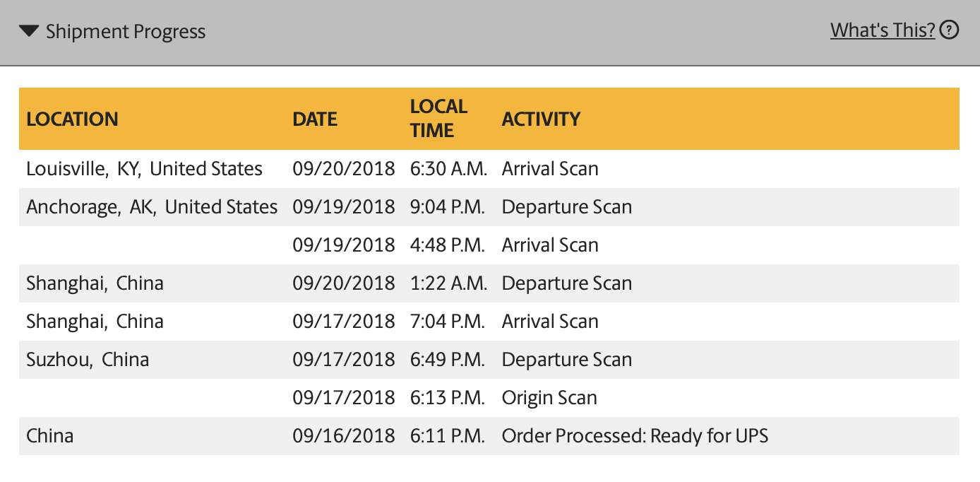
Task: Select the Suzhou, China location cell
Action: pos(88,360)
